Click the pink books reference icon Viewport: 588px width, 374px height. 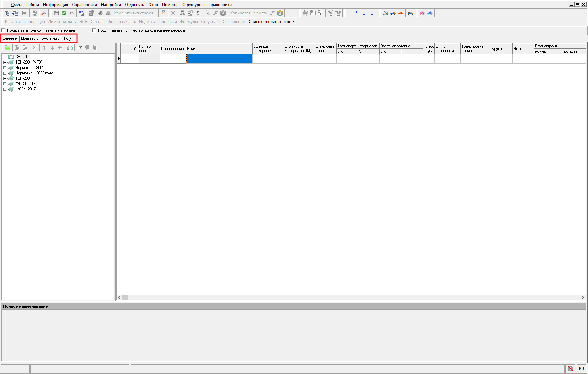coord(422,13)
